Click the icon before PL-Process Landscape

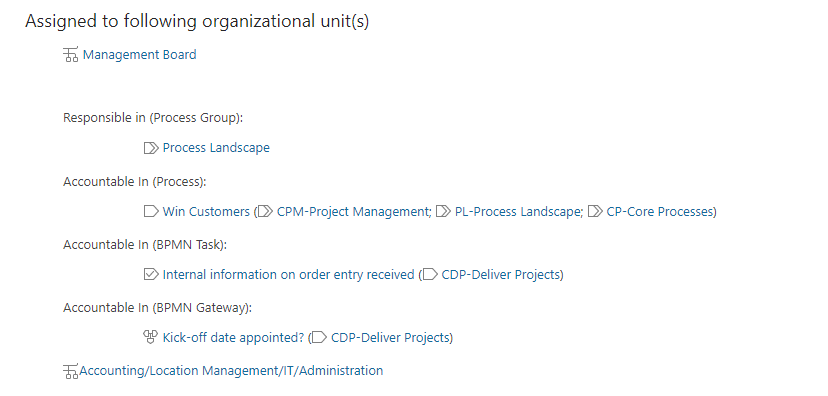444,212
